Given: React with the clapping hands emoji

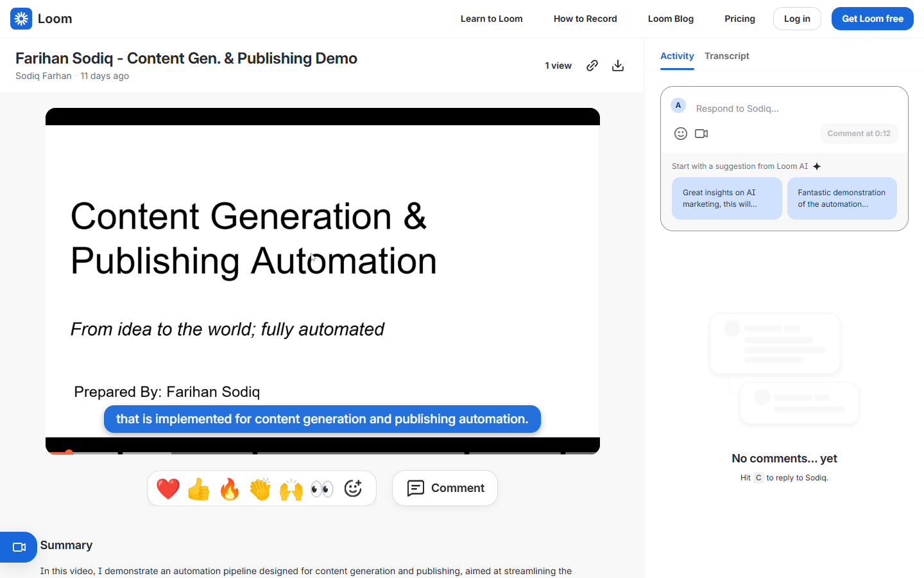Looking at the screenshot, I should (x=261, y=489).
